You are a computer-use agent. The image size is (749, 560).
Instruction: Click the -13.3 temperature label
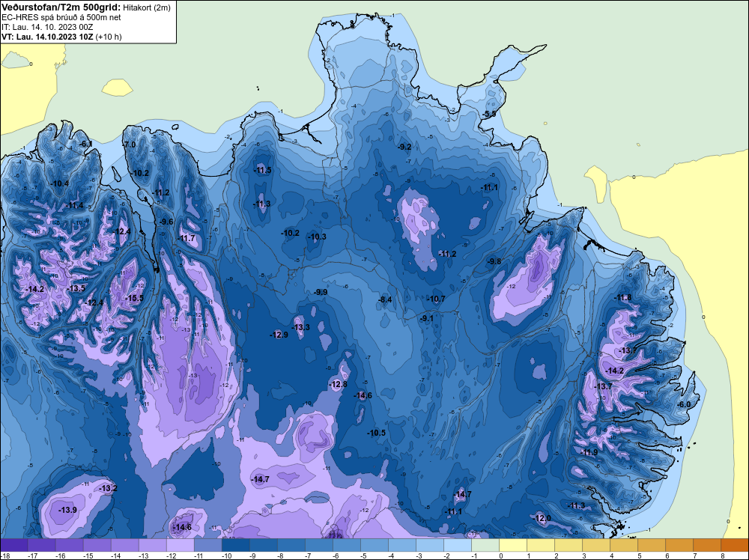(300, 327)
